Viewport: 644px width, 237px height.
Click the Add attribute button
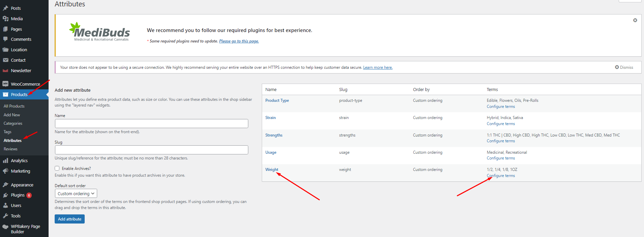pos(69,219)
